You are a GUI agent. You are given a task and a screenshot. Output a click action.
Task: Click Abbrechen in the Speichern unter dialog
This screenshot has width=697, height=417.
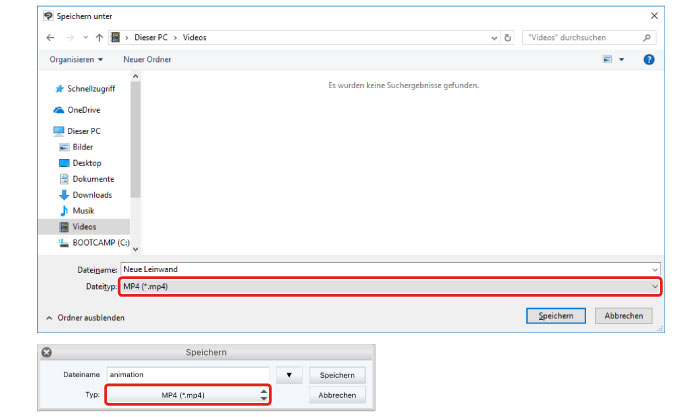tap(624, 316)
